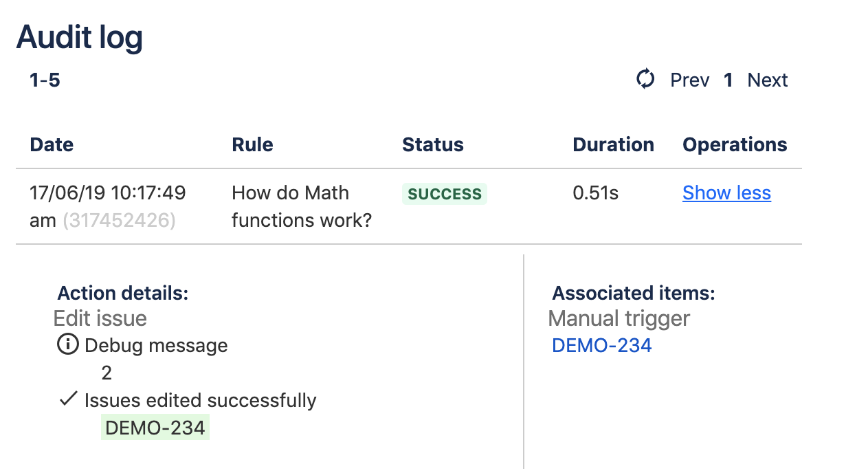Click the green SUCCESS status badge
Viewport: 868px width, 473px height.
(445, 194)
